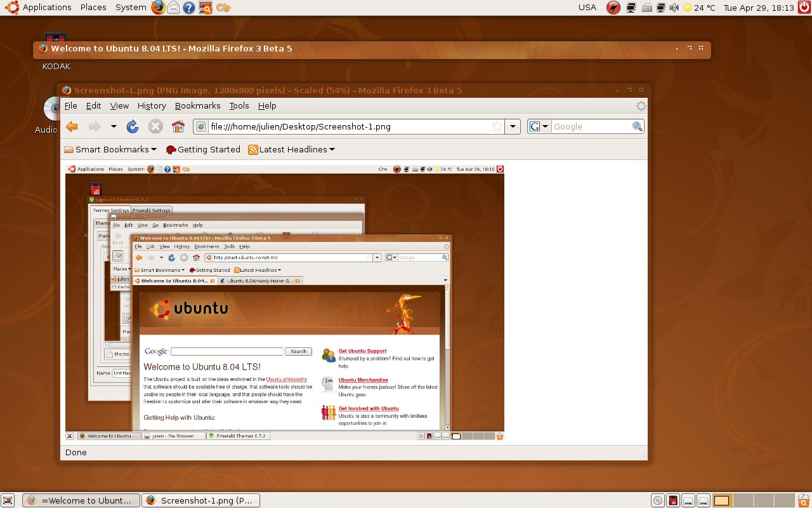812x508 pixels.
Task: Open the Help menu in Firefox
Action: point(267,106)
